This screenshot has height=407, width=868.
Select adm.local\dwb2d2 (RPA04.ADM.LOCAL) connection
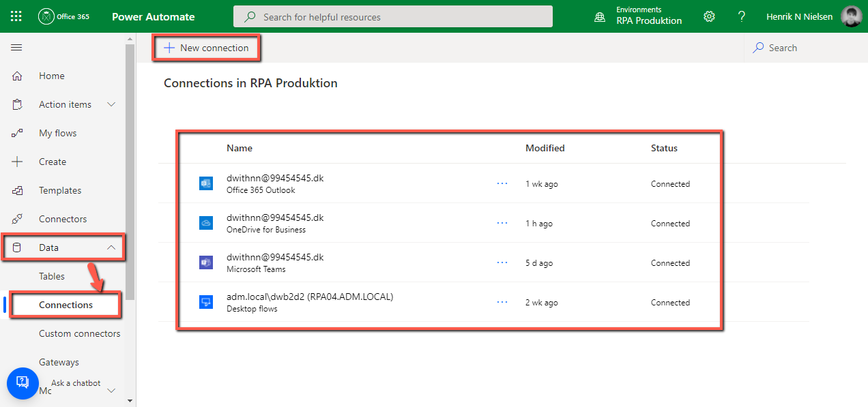click(x=310, y=297)
